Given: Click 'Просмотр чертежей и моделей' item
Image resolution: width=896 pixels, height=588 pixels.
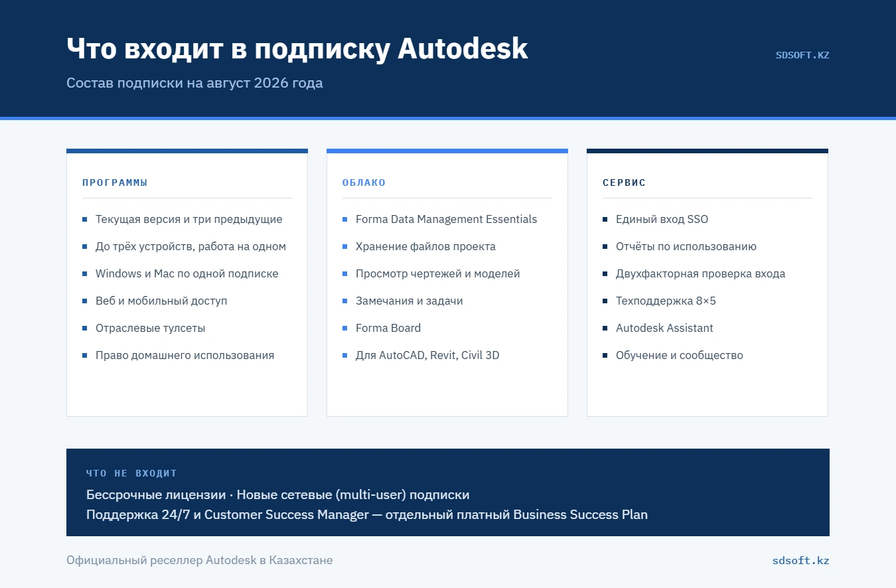Looking at the screenshot, I should pyautogui.click(x=437, y=273).
